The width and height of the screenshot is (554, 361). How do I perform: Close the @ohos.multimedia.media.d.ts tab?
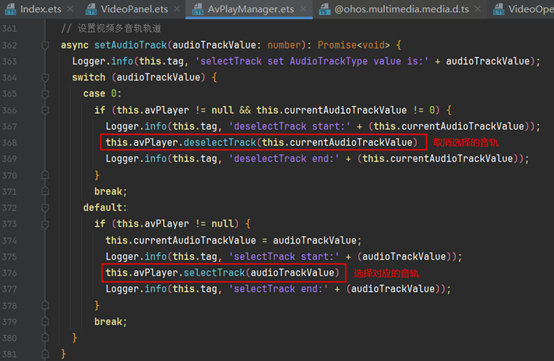(x=478, y=9)
